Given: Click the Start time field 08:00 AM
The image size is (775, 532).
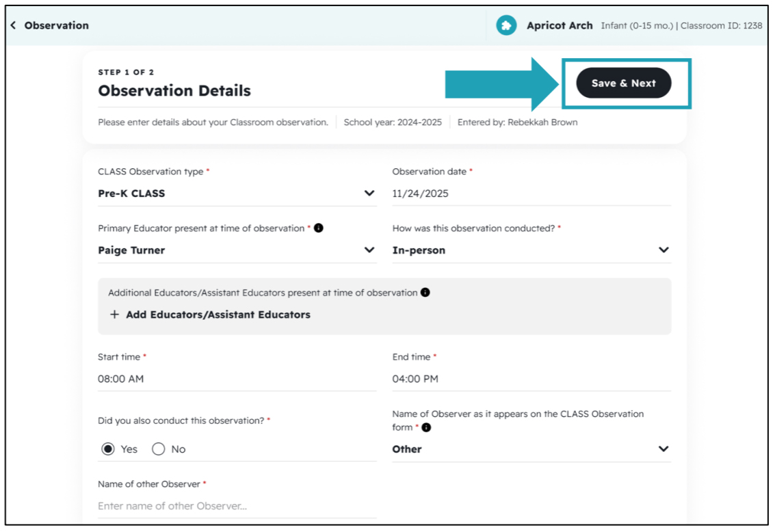Looking at the screenshot, I should pyautogui.click(x=237, y=379).
